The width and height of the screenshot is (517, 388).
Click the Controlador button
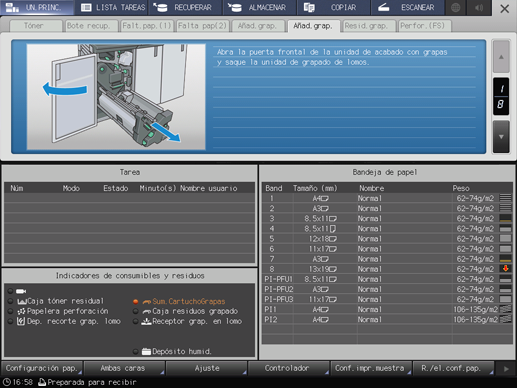288,368
